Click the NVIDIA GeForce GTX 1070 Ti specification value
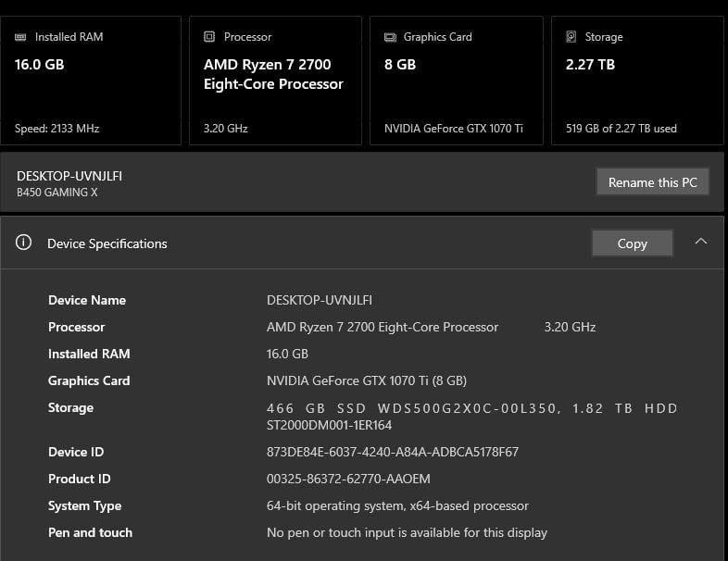Viewport: 728px width, 561px height. coord(366,380)
